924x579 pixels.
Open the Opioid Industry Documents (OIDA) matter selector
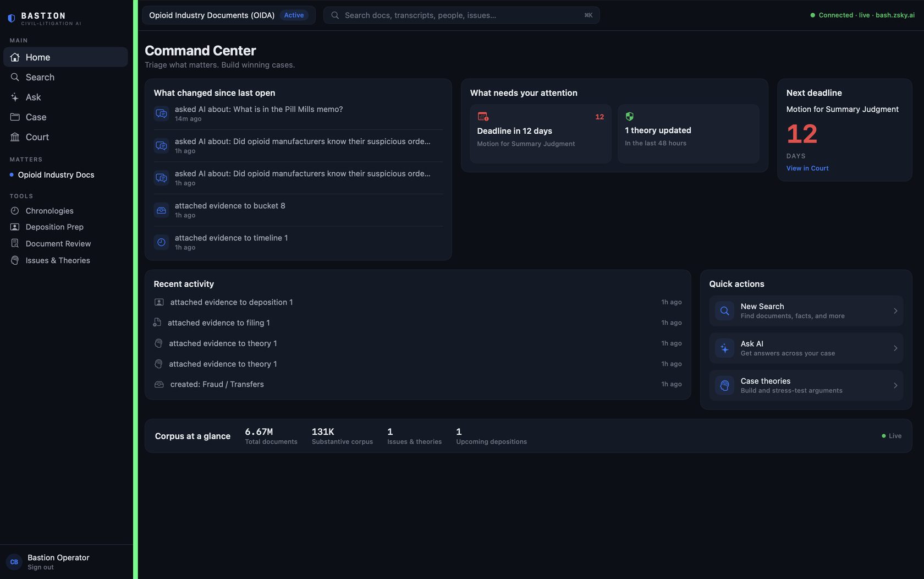pyautogui.click(x=228, y=15)
